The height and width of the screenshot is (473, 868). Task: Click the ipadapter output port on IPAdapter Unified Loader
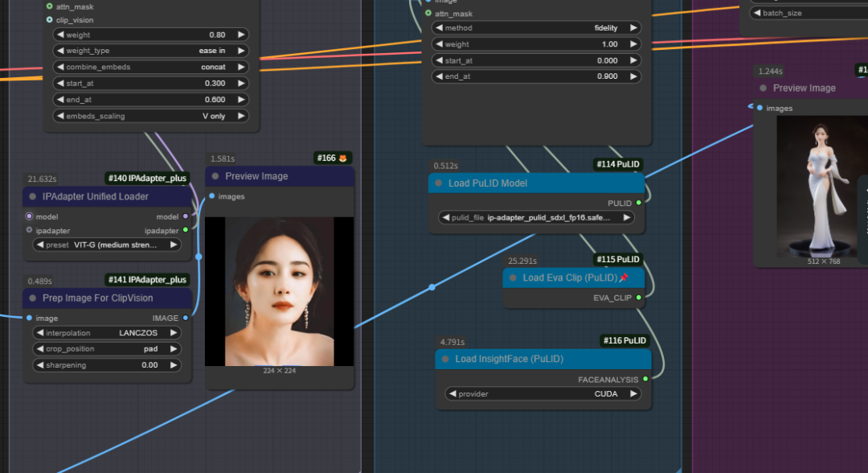coord(186,230)
